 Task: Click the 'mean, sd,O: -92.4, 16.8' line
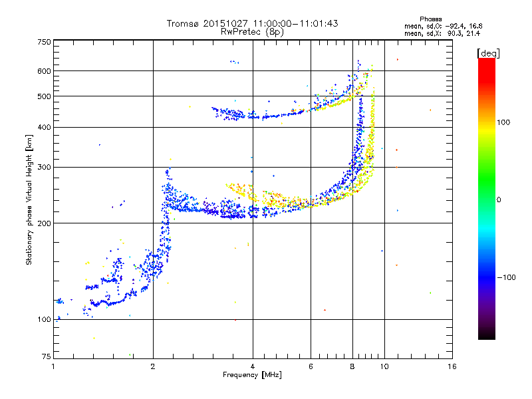coord(443,26)
